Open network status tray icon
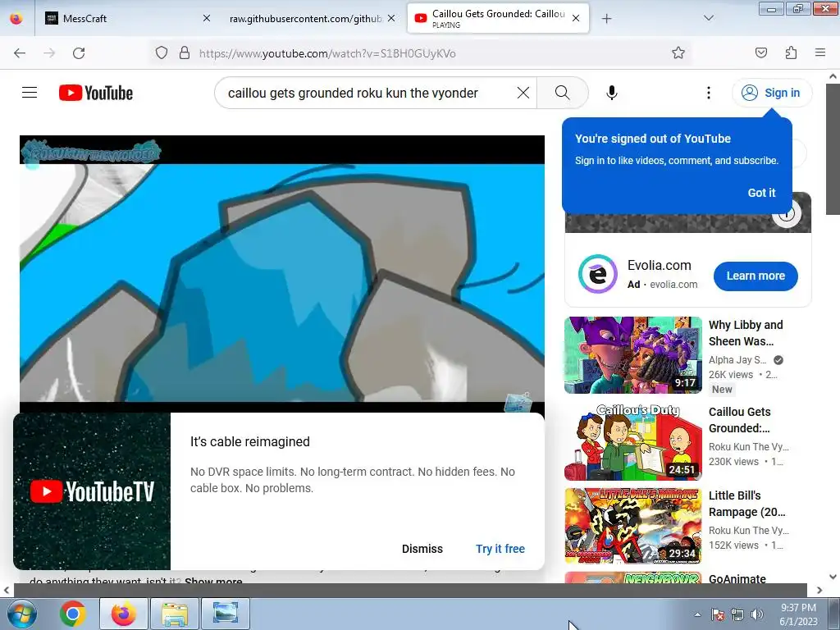The image size is (840, 630). click(x=737, y=614)
